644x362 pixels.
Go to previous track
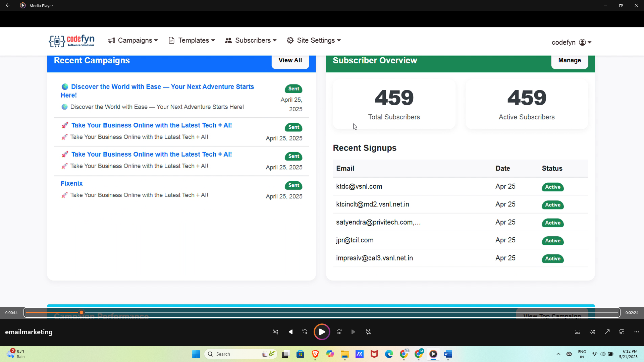290,332
